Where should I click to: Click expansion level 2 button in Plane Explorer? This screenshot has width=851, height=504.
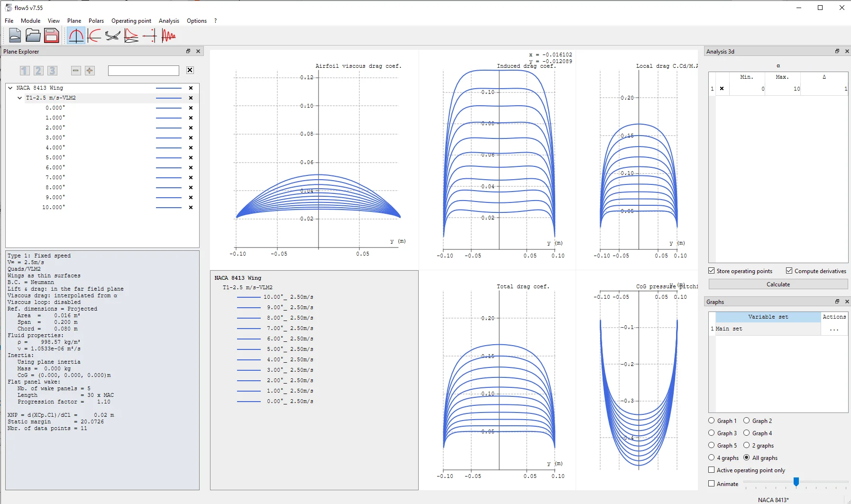[x=38, y=71]
